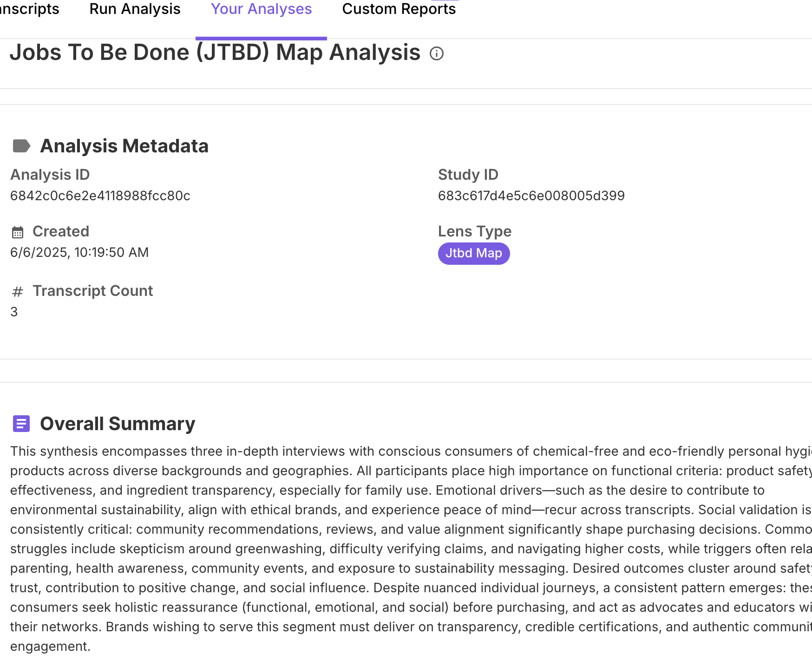Click the transcript count number 3
The image size is (812, 661).
click(14, 312)
